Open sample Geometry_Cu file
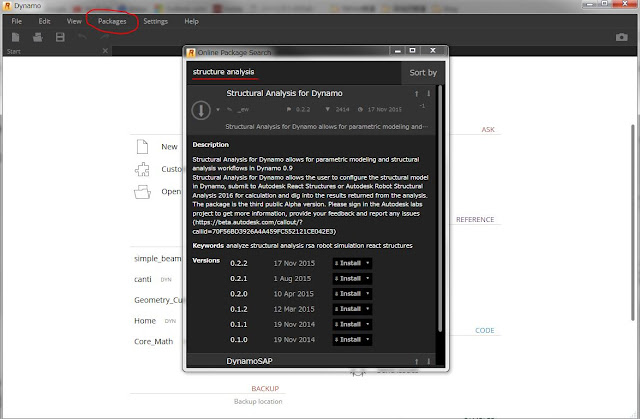Image resolution: width=640 pixels, height=419 pixels. click(x=158, y=300)
